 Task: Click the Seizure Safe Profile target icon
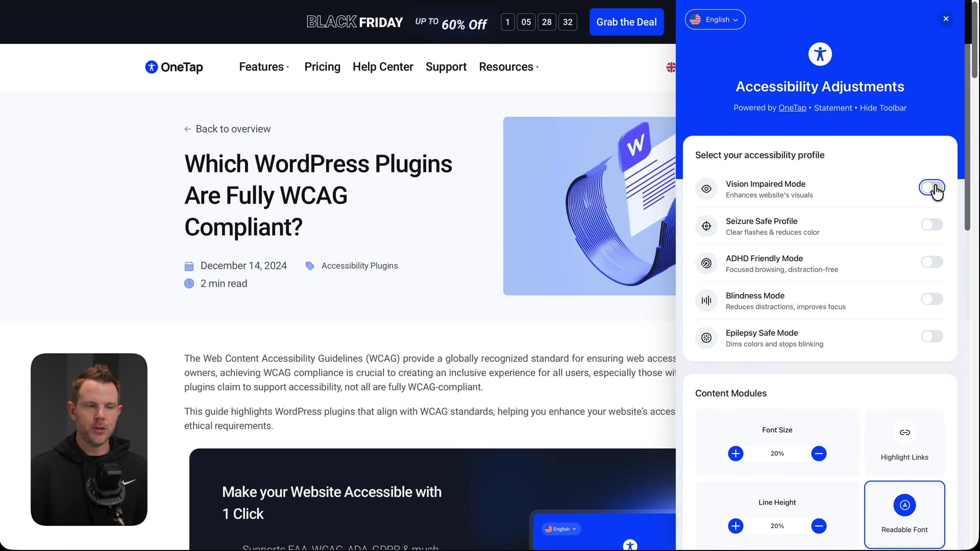click(x=706, y=226)
